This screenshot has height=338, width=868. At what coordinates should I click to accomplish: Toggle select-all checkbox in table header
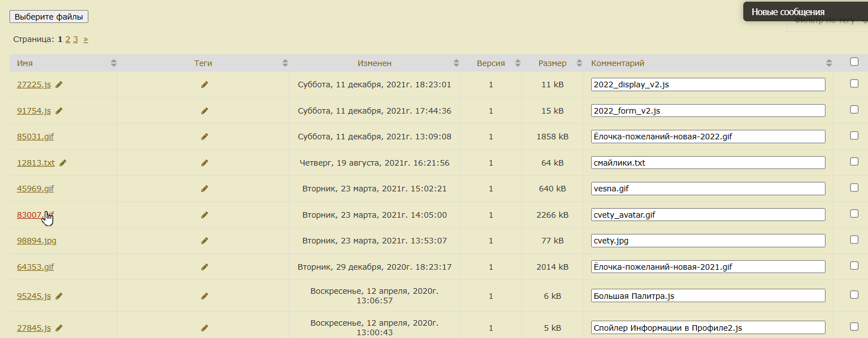point(854,62)
